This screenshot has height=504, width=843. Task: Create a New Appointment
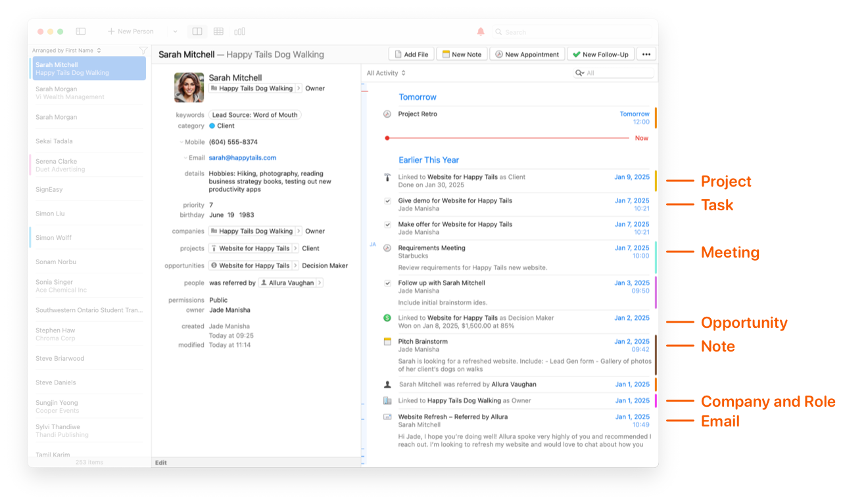pos(527,55)
